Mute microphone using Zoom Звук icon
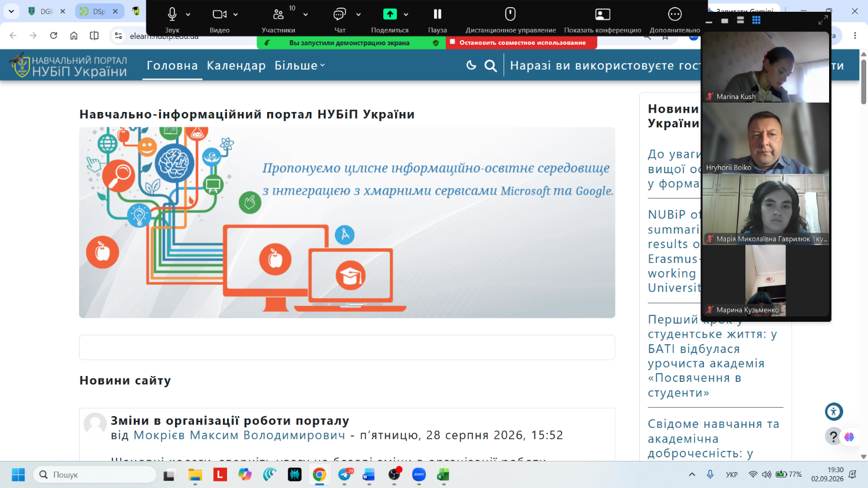 coord(172,14)
